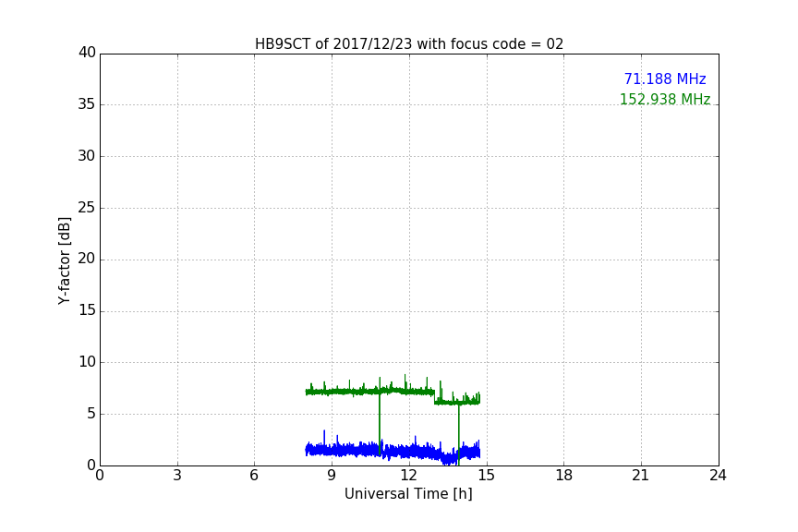The image size is (798, 532).
Task: Click the 'Universal Time [h]' axis label
Action: tap(408, 494)
